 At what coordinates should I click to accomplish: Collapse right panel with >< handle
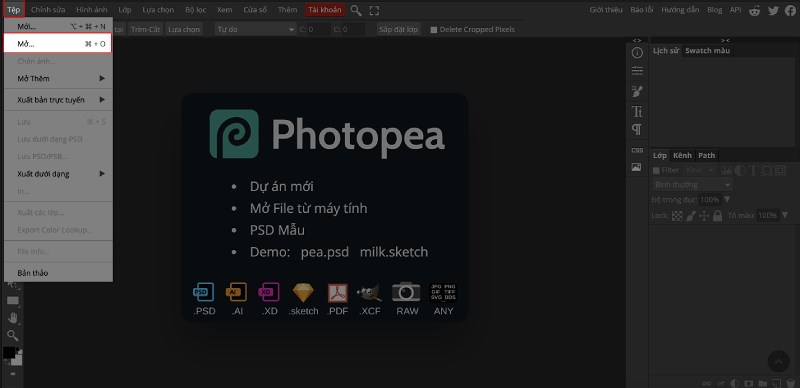725,40
